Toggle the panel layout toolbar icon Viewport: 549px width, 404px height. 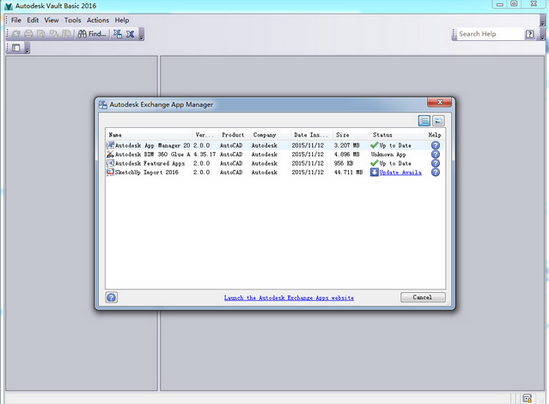(16, 48)
